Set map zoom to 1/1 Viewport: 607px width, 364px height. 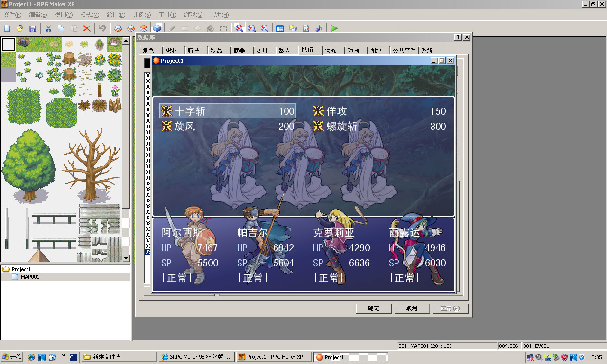point(239,28)
